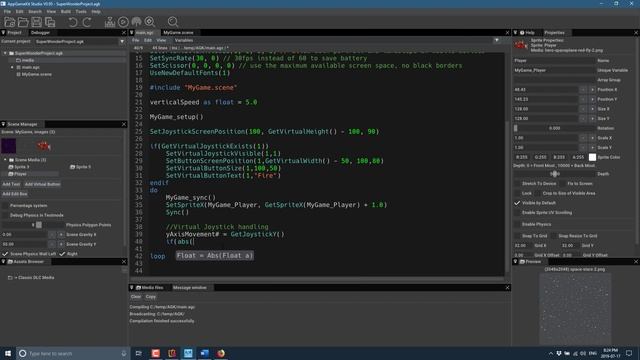Enable the Percentage system checkbox
Viewport: 640px width, 360px height.
pyautogui.click(x=5, y=205)
